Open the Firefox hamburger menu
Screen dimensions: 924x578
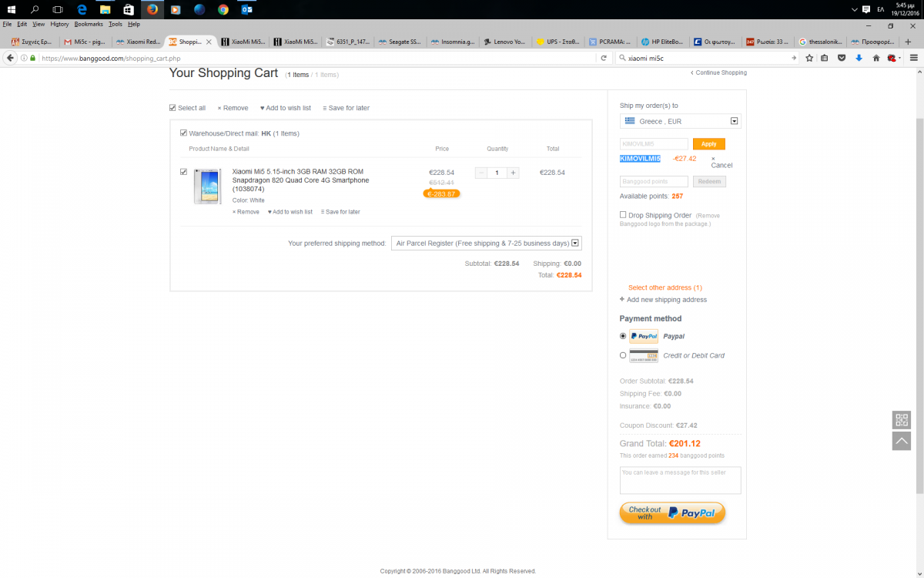click(913, 58)
